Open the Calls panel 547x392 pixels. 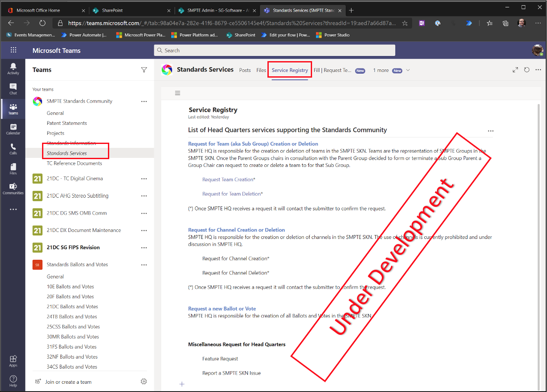click(13, 148)
